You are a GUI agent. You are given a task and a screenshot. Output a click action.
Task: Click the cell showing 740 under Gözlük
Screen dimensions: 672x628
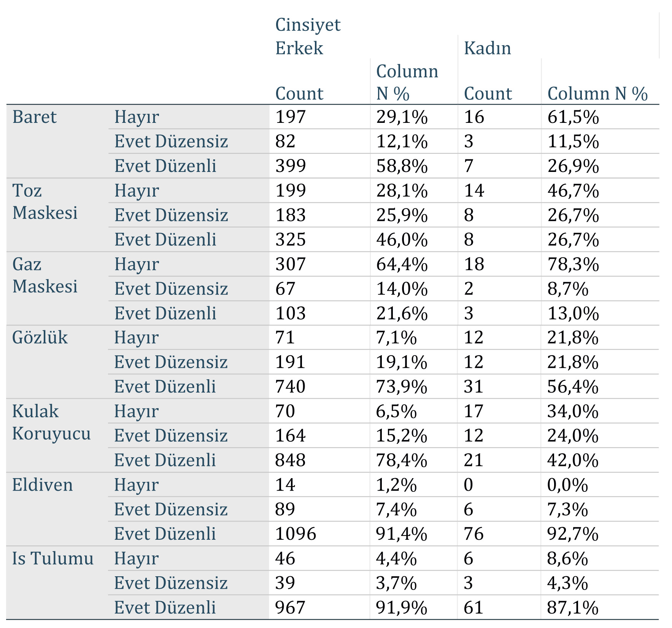290,386
